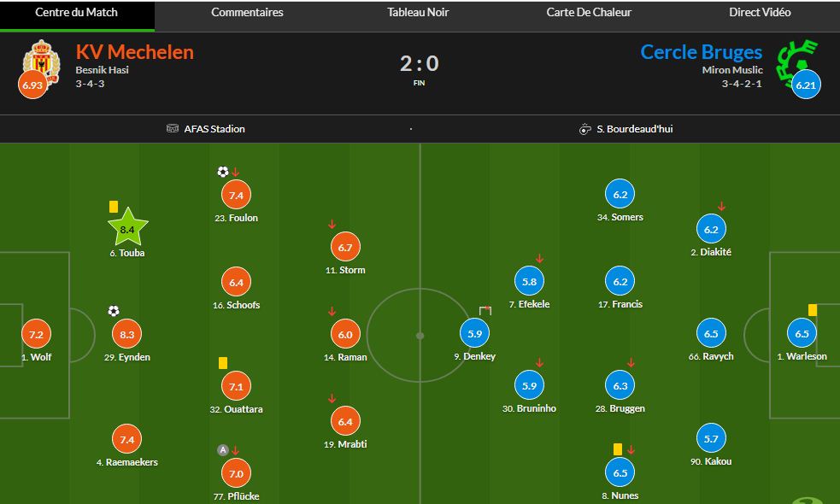Switch to the Tableau Noir tab
840x504 pixels.
coord(418,13)
